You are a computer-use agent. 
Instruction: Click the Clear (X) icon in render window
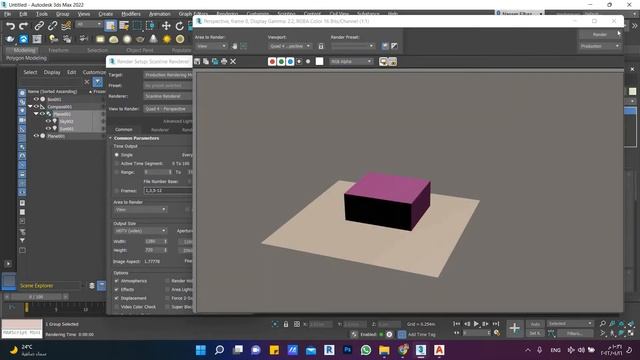233,61
